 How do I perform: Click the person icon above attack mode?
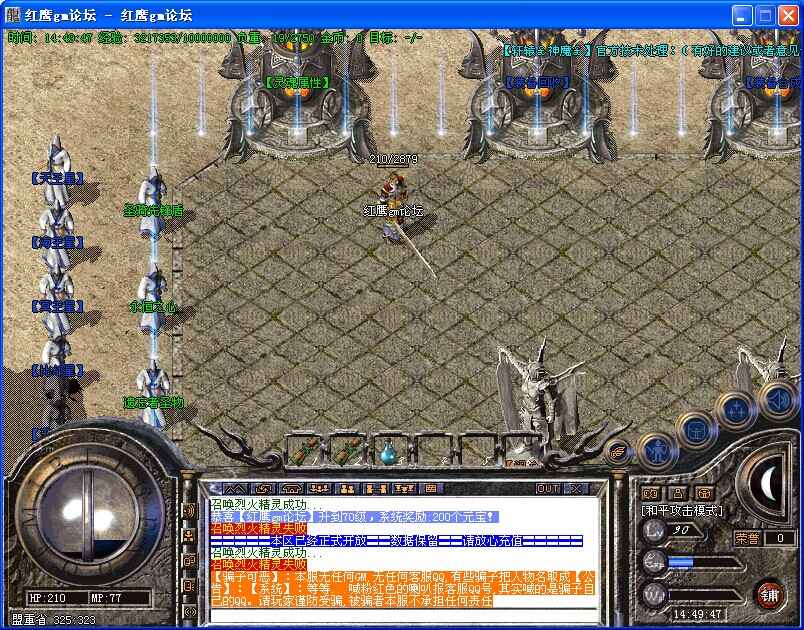click(x=678, y=493)
